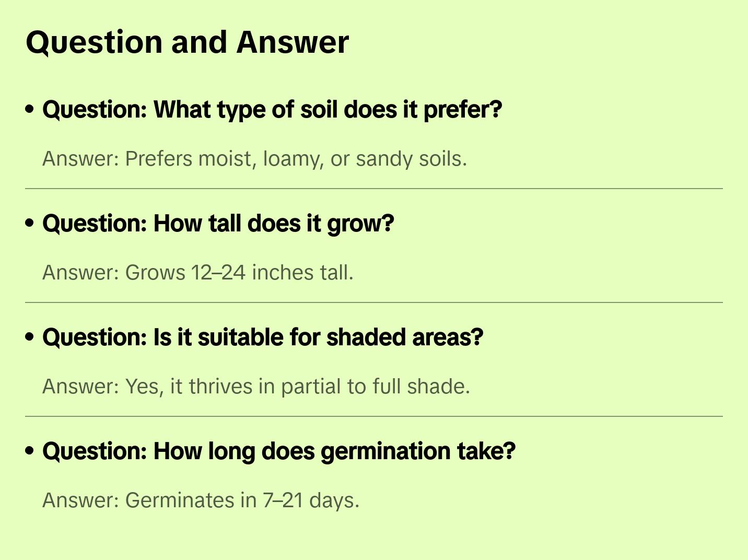Expand the "How tall does it grow?" question

[218, 224]
